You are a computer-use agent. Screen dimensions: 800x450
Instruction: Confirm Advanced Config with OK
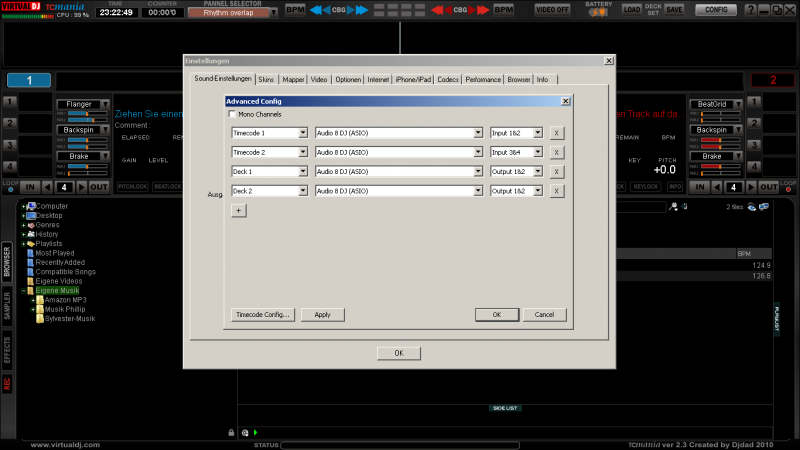pyautogui.click(x=497, y=314)
